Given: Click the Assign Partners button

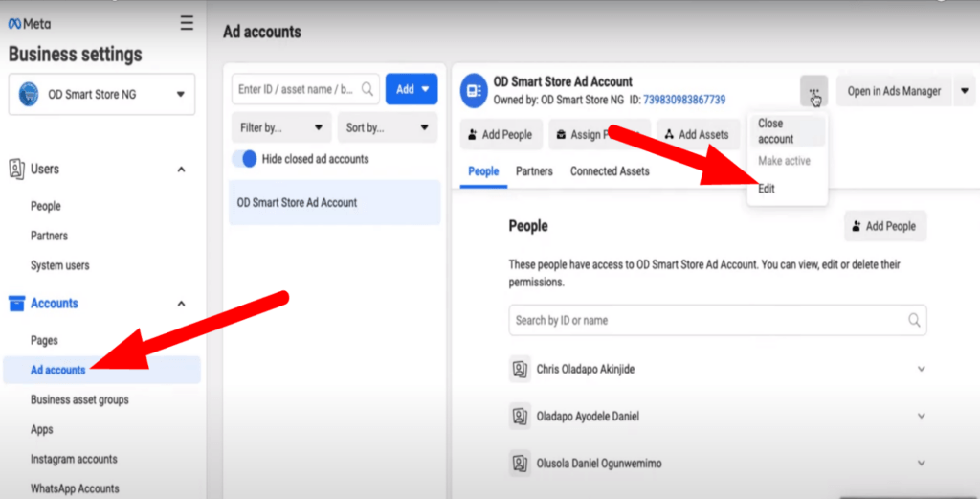Looking at the screenshot, I should (599, 134).
